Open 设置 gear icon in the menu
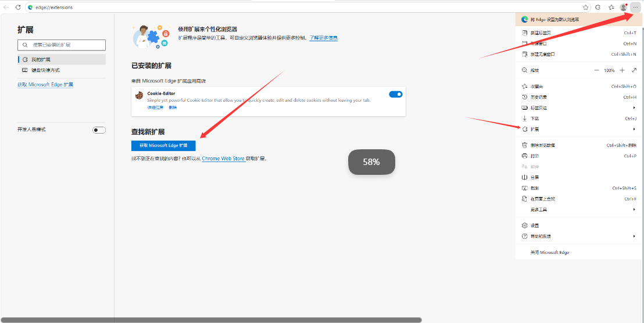 coord(524,226)
